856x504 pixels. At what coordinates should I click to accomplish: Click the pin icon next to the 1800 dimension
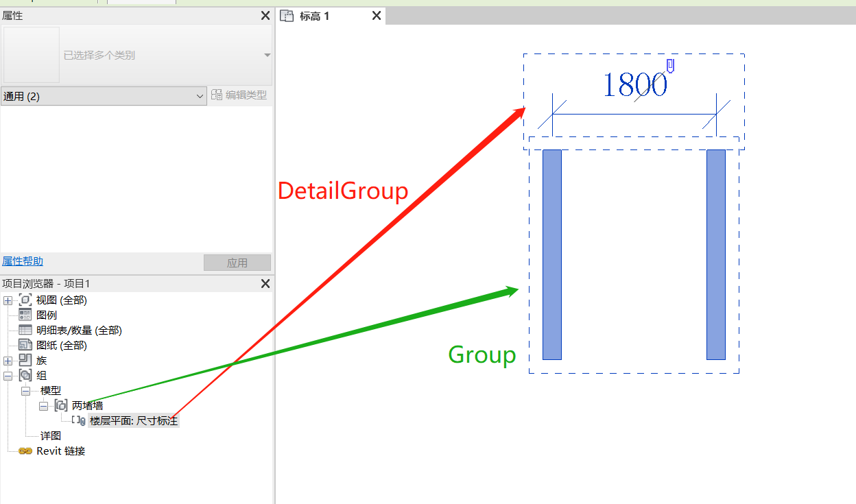coord(671,66)
